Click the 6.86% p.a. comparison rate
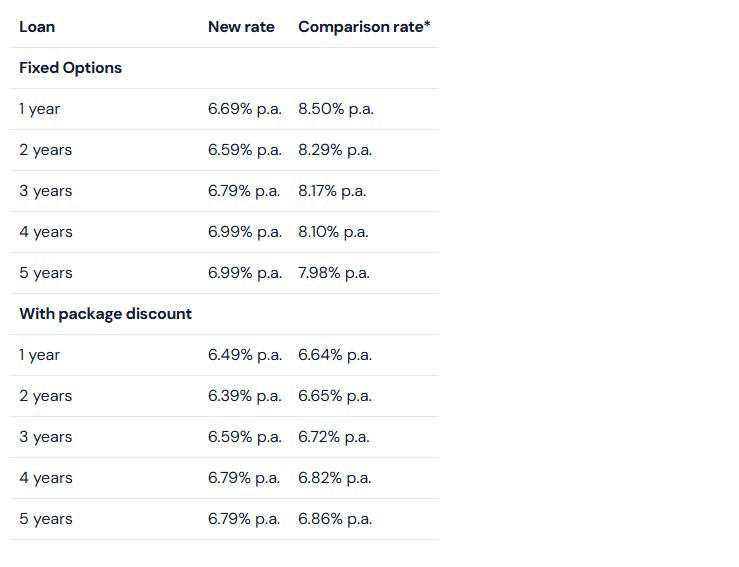Image resolution: width=739 pixels, height=567 pixels. point(335,519)
